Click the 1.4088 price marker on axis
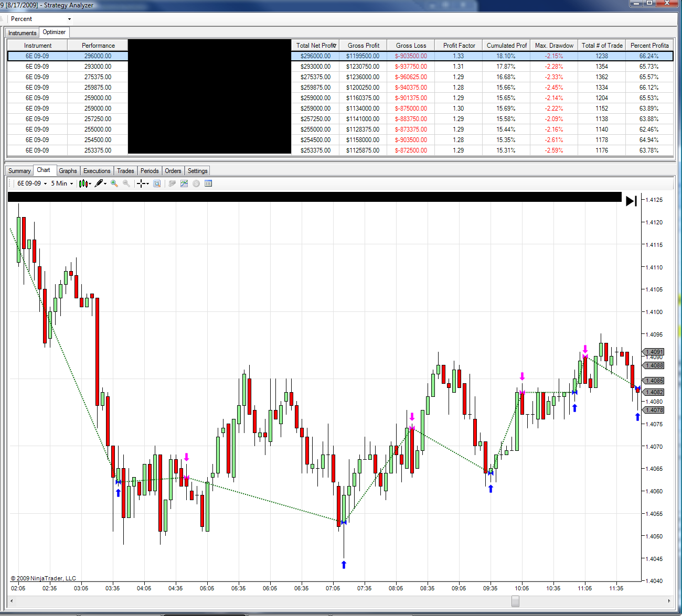The height and width of the screenshot is (616, 682). (654, 365)
